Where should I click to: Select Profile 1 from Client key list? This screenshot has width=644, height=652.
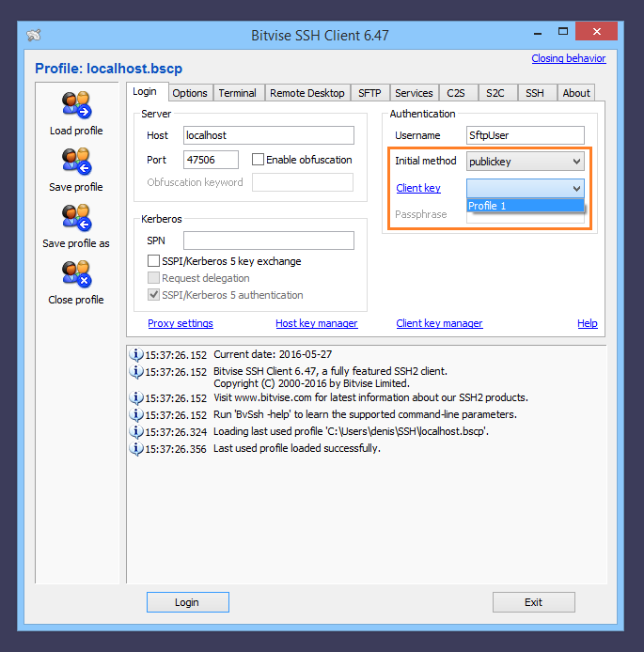click(x=525, y=206)
